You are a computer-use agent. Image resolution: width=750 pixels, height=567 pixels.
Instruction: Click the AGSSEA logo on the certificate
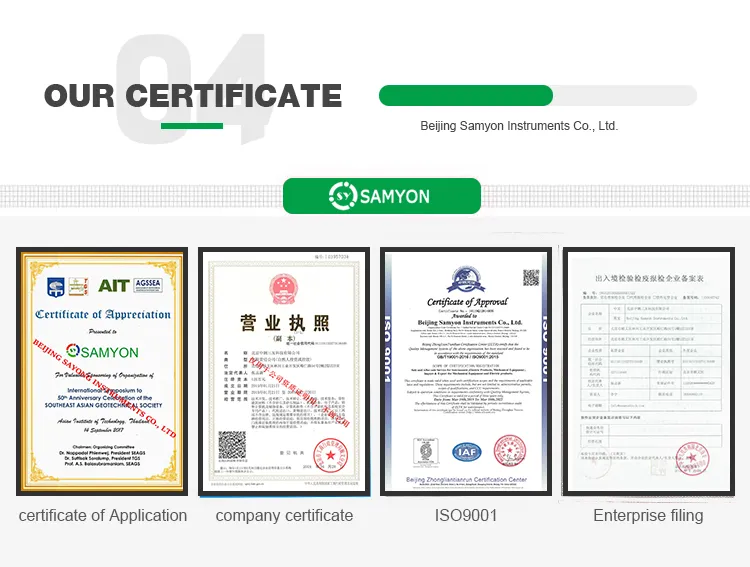tap(148, 285)
